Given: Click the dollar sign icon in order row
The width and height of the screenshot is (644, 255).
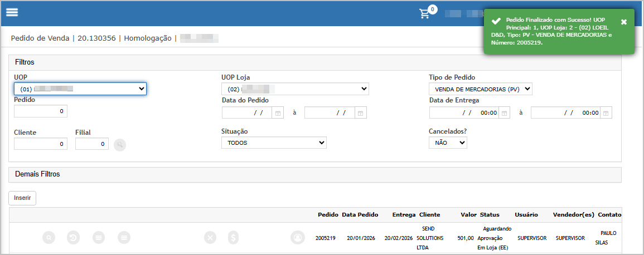Looking at the screenshot, I should point(234,238).
